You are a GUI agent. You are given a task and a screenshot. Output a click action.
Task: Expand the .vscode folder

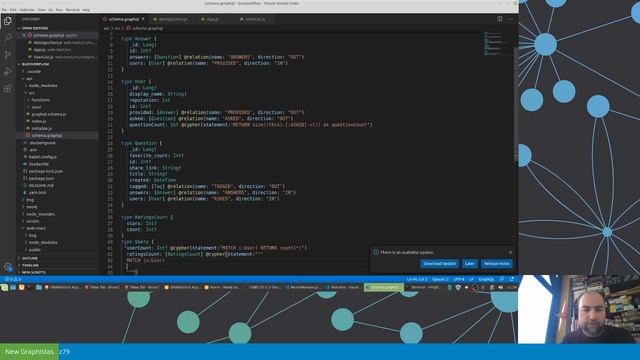pyautogui.click(x=34, y=71)
